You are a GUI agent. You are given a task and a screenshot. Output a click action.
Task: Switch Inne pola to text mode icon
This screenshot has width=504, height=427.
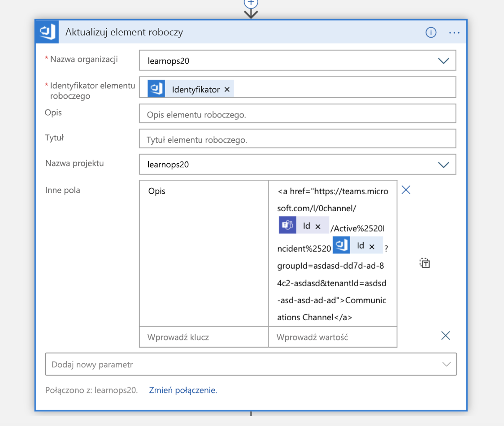425,263
